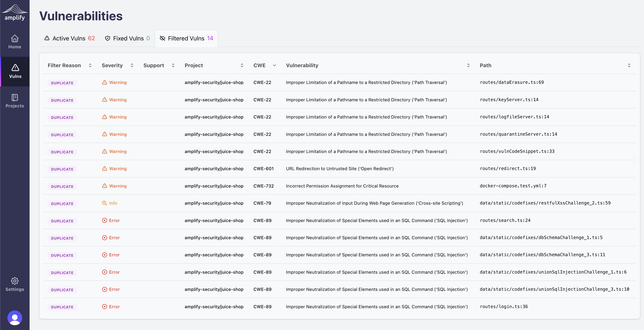Click amplify-security/juice-shop on docker-compose row
Screen dimensions: 644x330
click(x=214, y=186)
